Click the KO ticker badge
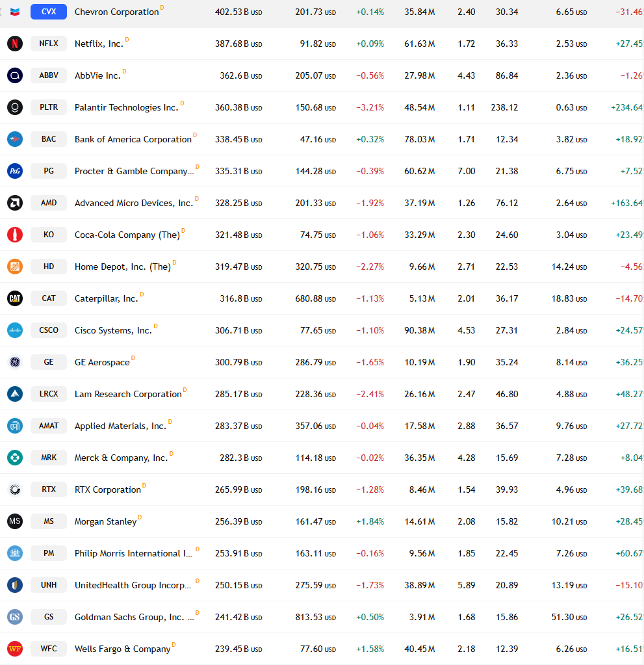 (49, 234)
